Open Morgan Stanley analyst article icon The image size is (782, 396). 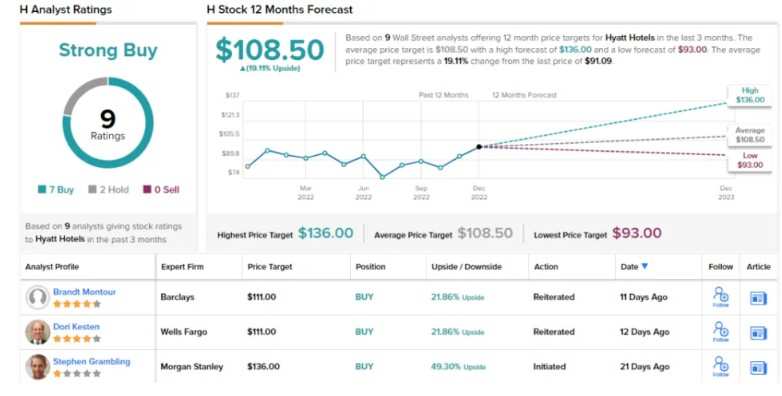coord(758,368)
